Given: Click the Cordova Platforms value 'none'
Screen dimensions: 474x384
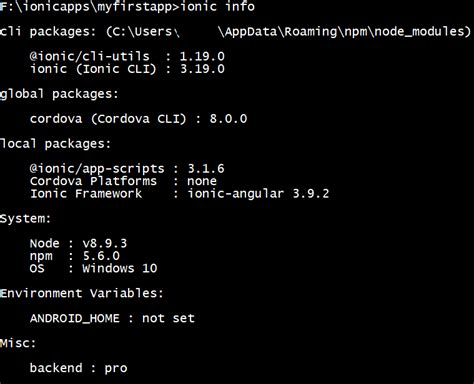Looking at the screenshot, I should pyautogui.click(x=202, y=181).
